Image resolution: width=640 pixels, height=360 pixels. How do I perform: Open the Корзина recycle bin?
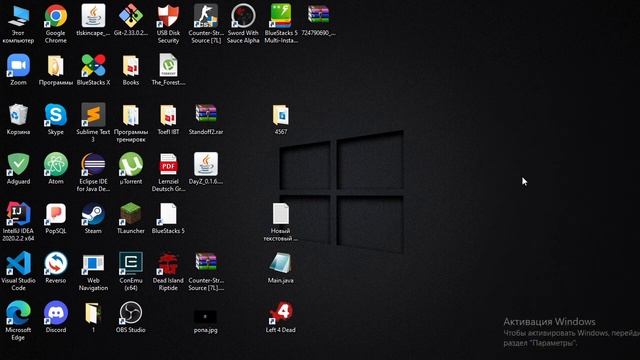[18, 115]
